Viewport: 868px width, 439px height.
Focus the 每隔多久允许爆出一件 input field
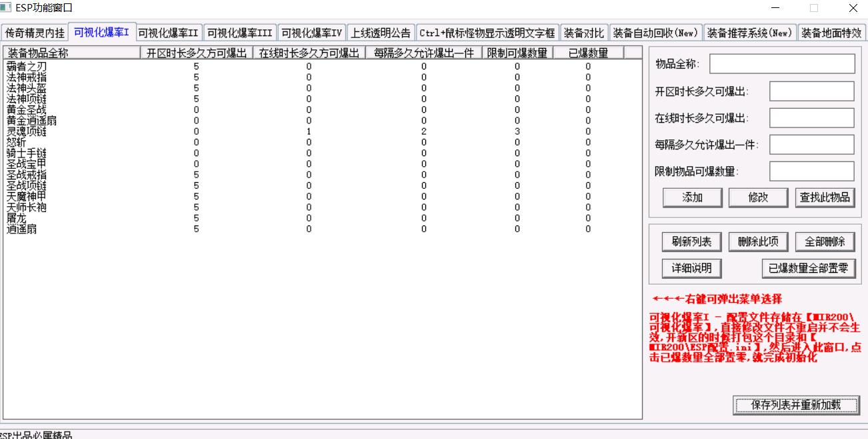(x=812, y=144)
